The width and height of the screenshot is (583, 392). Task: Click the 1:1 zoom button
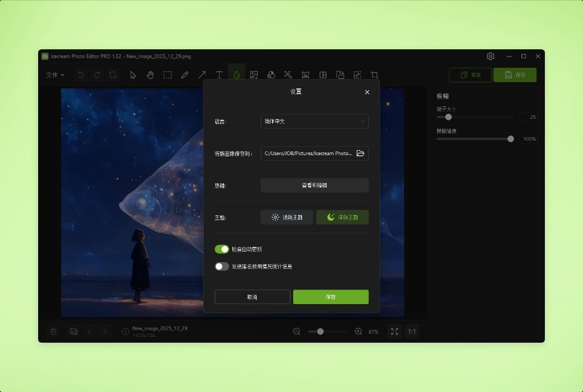tap(411, 332)
